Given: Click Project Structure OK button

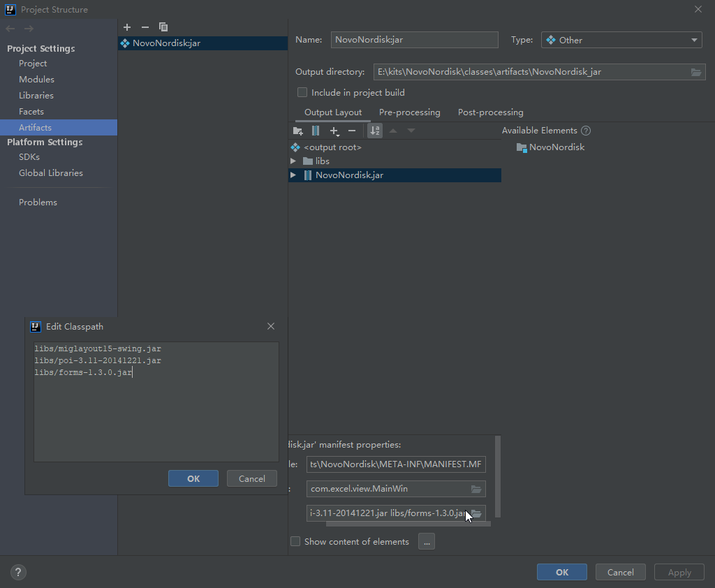Looking at the screenshot, I should [562, 572].
